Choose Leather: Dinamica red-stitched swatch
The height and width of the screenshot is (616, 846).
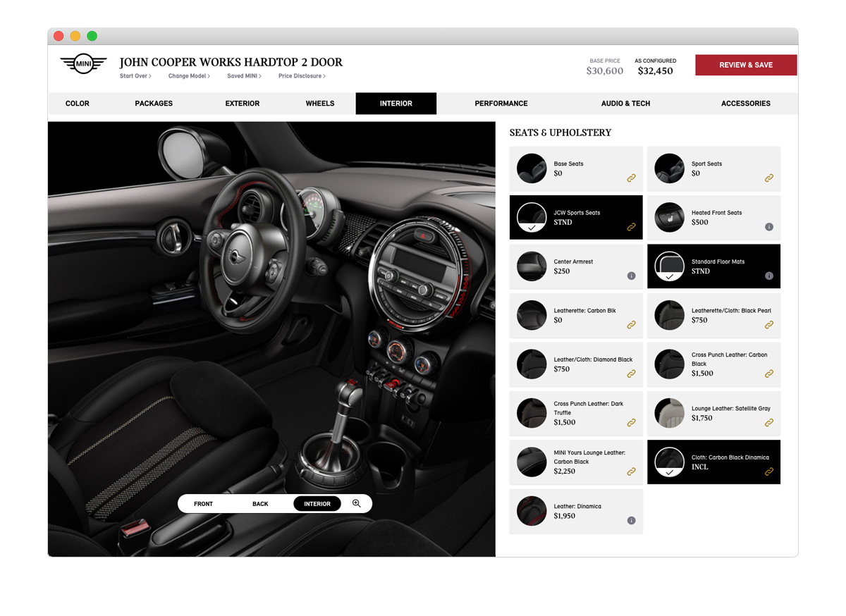pos(532,511)
